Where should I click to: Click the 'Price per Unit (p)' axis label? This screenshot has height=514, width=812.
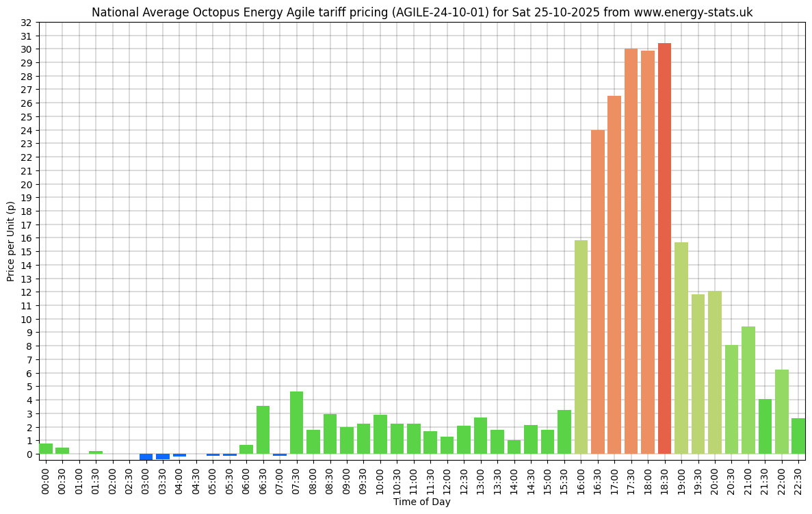click(x=10, y=242)
